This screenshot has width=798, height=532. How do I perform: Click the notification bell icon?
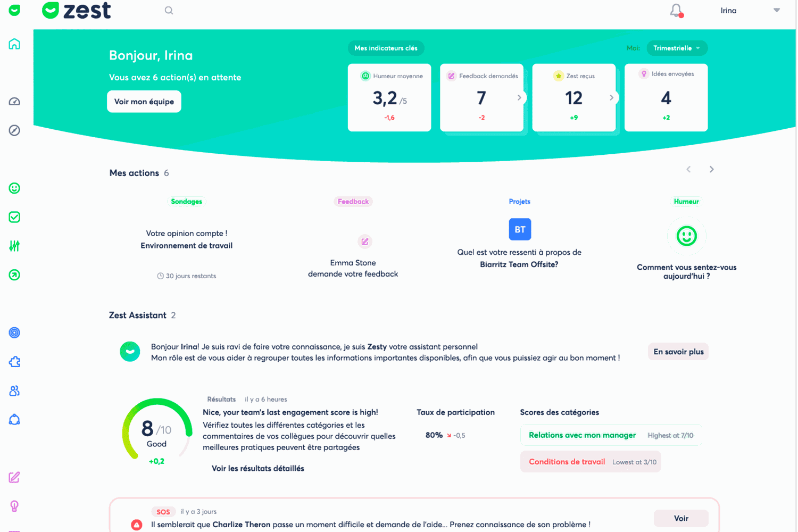676,11
